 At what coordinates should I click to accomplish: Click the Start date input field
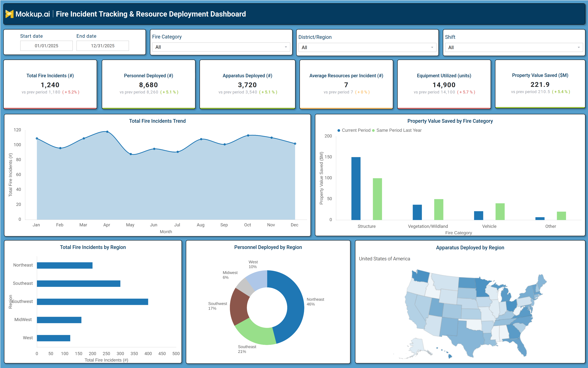click(x=46, y=46)
